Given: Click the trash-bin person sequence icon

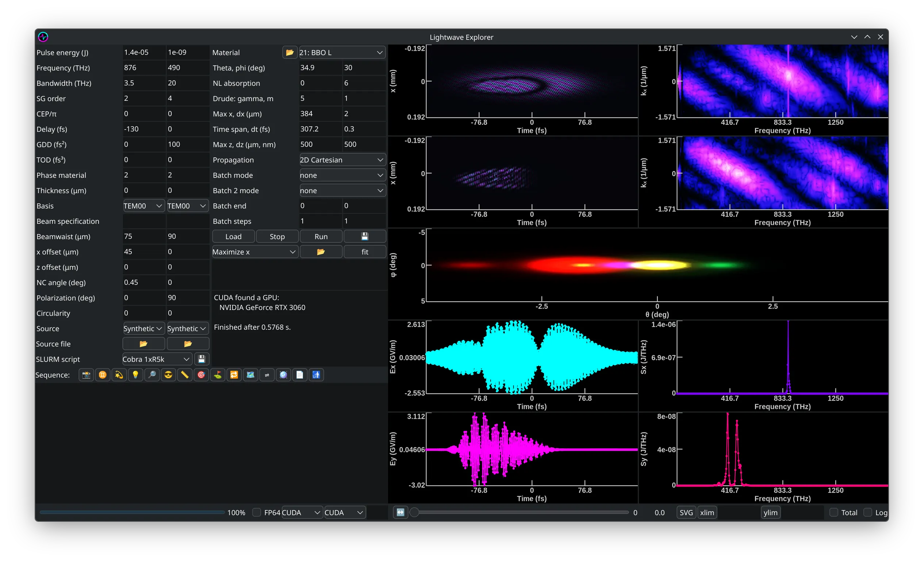Looking at the screenshot, I should coord(316,375).
